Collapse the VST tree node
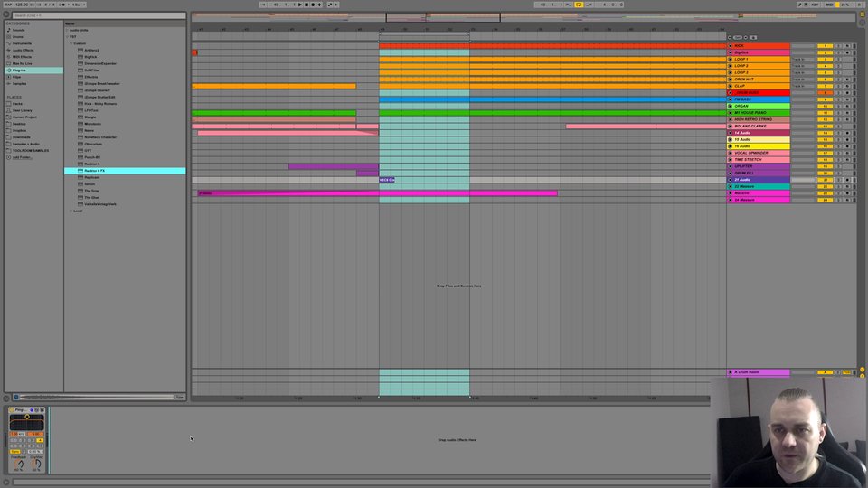 pyautogui.click(x=67, y=36)
